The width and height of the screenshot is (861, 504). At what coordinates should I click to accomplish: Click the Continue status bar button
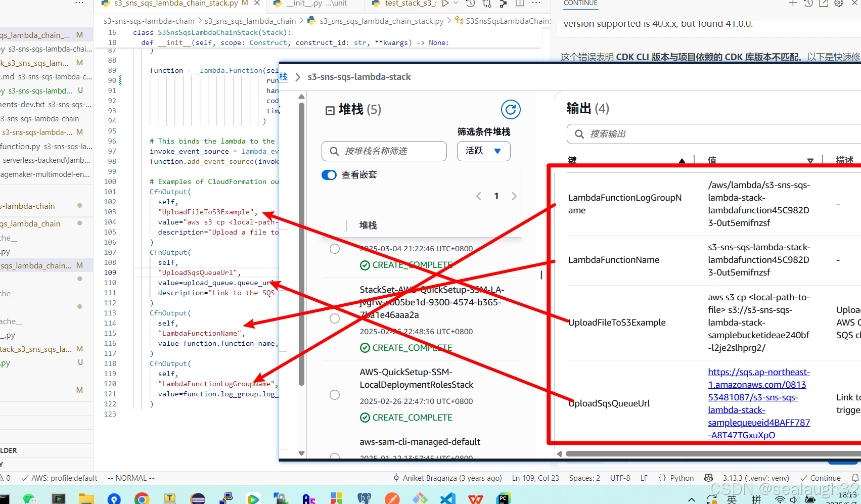[x=820, y=478]
